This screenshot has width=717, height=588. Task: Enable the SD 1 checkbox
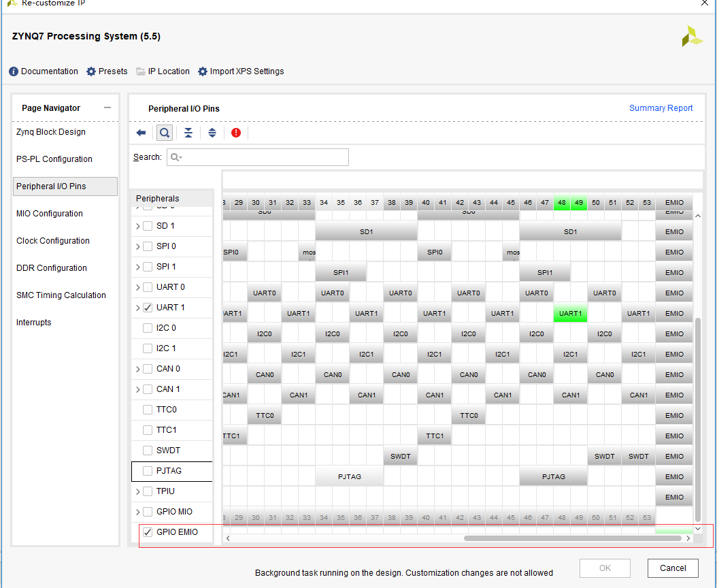click(147, 226)
